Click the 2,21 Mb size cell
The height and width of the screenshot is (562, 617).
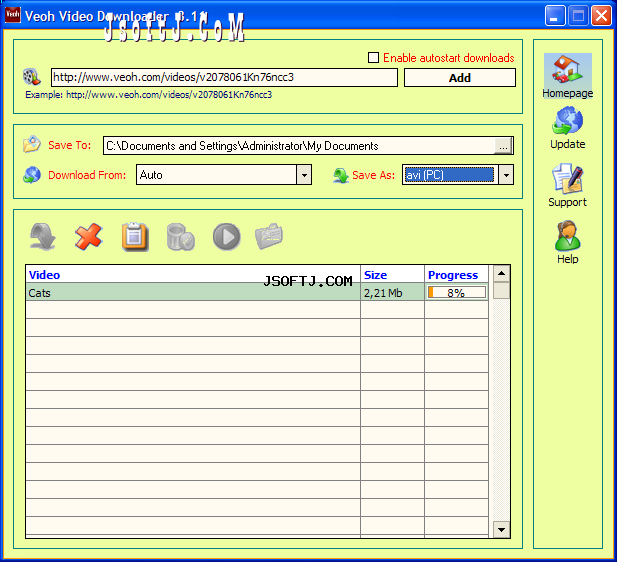[x=392, y=292]
